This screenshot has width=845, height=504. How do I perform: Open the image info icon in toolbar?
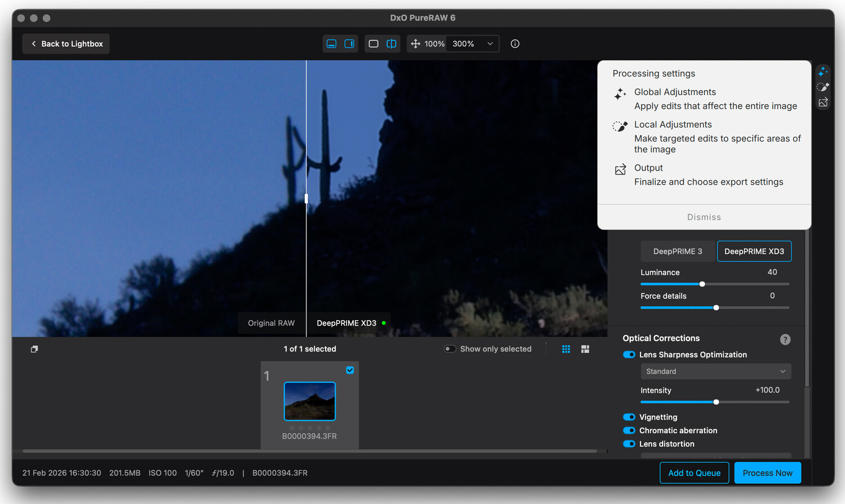point(515,44)
